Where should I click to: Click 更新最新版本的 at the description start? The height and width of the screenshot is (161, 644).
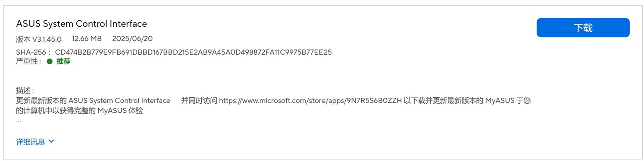coord(41,101)
